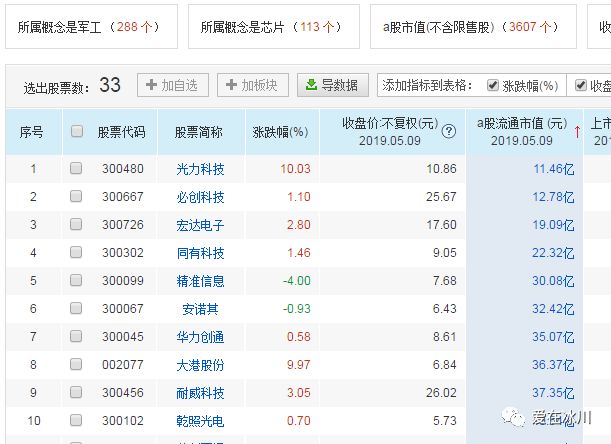The height and width of the screenshot is (444, 611).
Task: Tick the select-all checkbox in table header
Action: [x=77, y=131]
